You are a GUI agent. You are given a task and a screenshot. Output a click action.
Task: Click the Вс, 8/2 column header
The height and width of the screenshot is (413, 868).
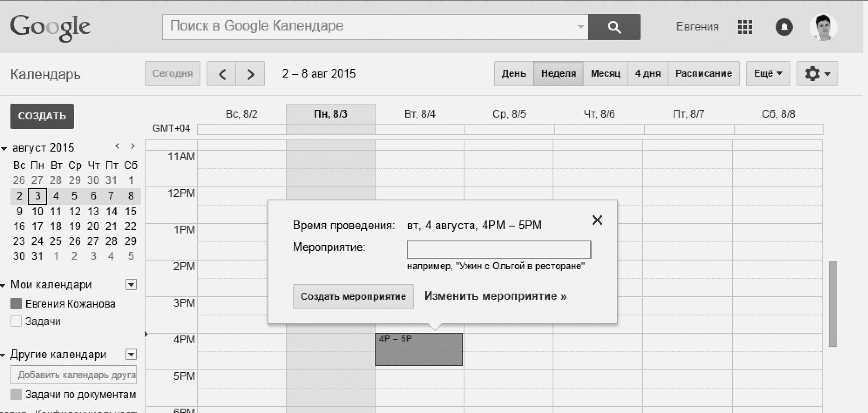[242, 114]
